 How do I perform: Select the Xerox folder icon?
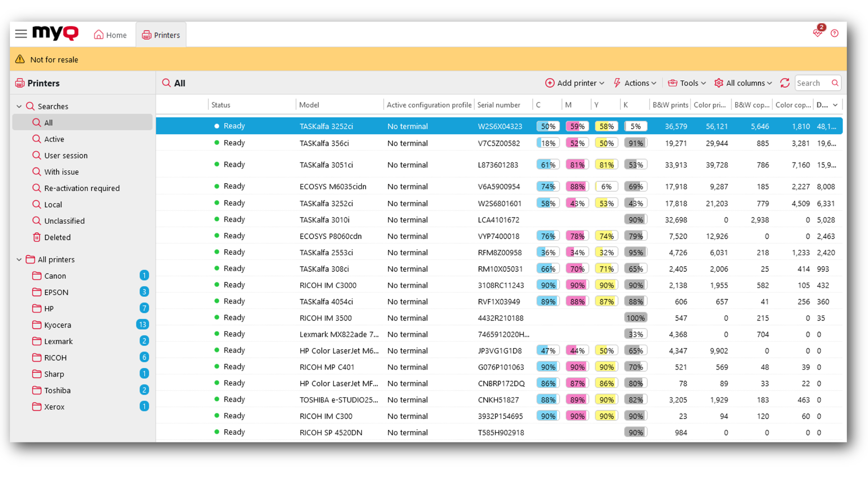click(37, 406)
